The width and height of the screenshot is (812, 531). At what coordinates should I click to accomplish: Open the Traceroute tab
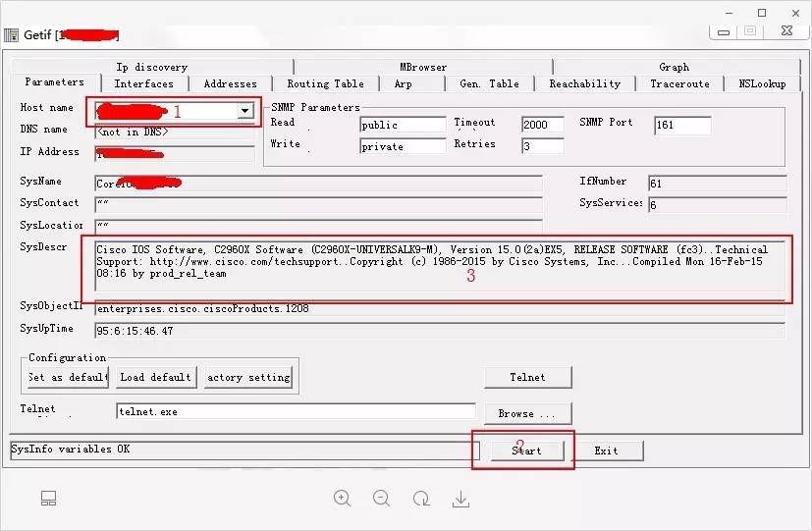(x=680, y=83)
